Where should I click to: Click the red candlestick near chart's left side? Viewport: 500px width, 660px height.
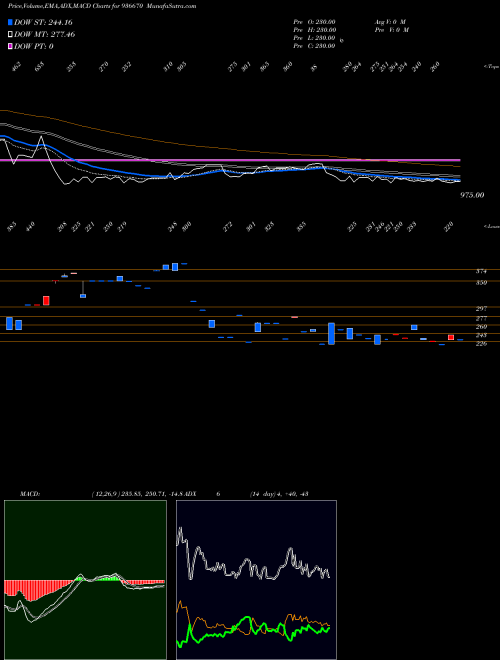46,301
